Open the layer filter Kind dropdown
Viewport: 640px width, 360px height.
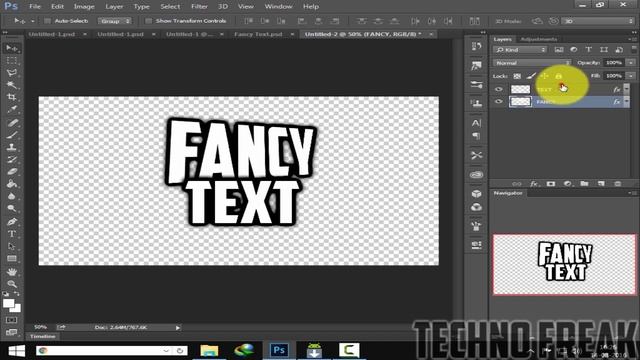point(520,50)
